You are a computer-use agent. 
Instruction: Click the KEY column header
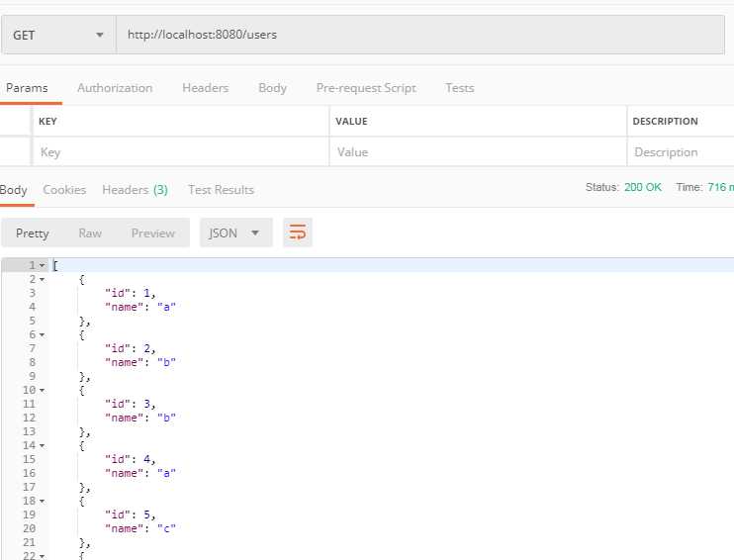47,122
